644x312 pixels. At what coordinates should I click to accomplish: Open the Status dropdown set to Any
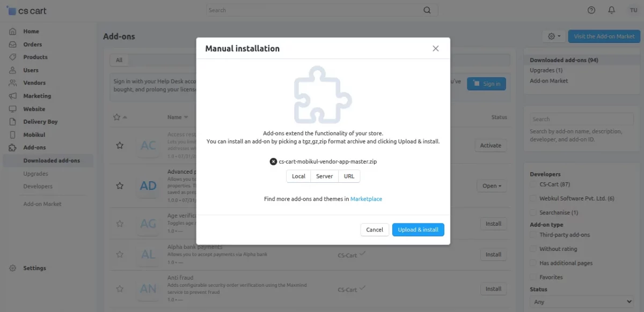click(x=580, y=302)
